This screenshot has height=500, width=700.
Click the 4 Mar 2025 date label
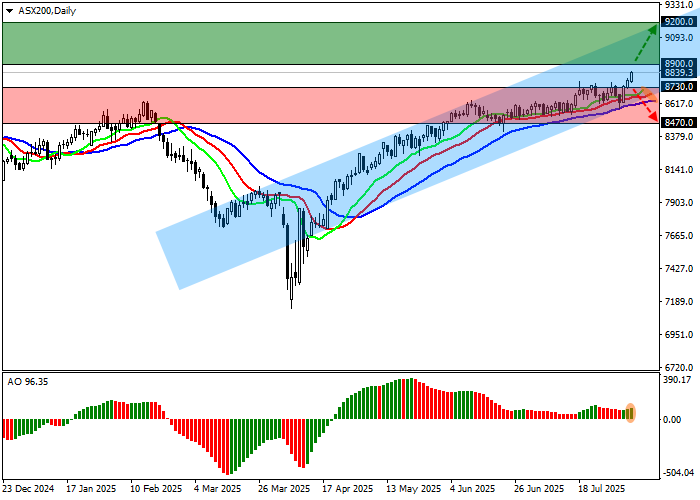pyautogui.click(x=218, y=489)
